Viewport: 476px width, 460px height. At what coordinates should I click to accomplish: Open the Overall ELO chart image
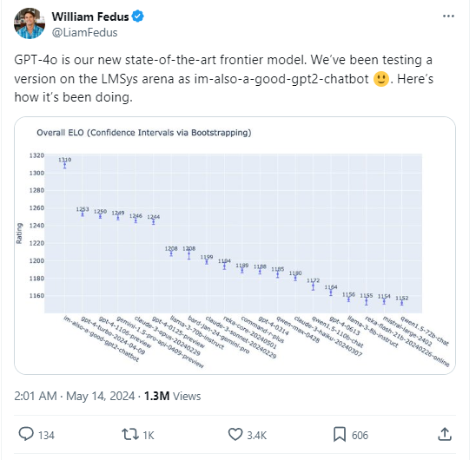pyautogui.click(x=235, y=246)
